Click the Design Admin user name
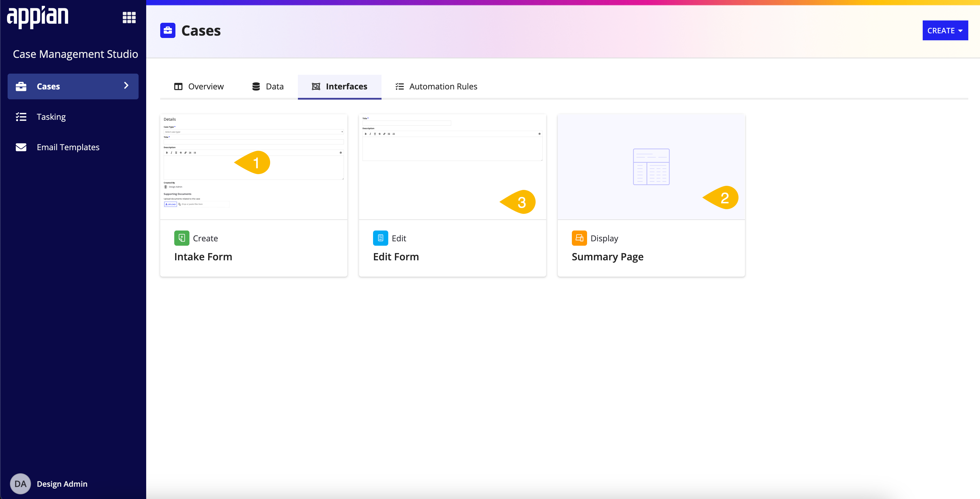Image resolution: width=980 pixels, height=499 pixels. 62,484
